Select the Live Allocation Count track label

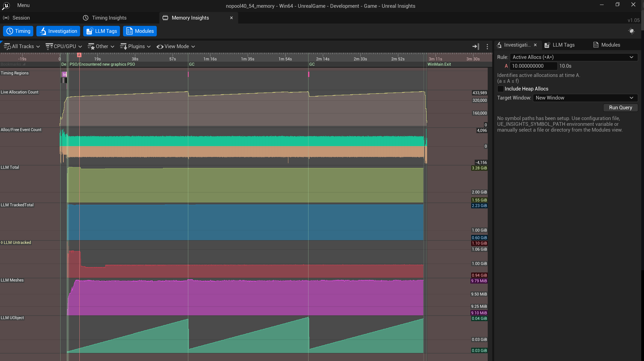coord(20,92)
